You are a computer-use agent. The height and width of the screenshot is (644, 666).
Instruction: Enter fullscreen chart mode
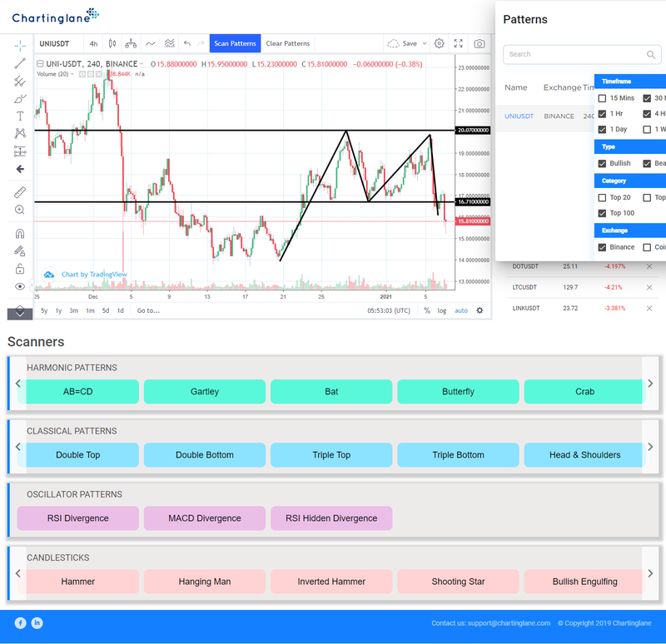click(x=459, y=43)
